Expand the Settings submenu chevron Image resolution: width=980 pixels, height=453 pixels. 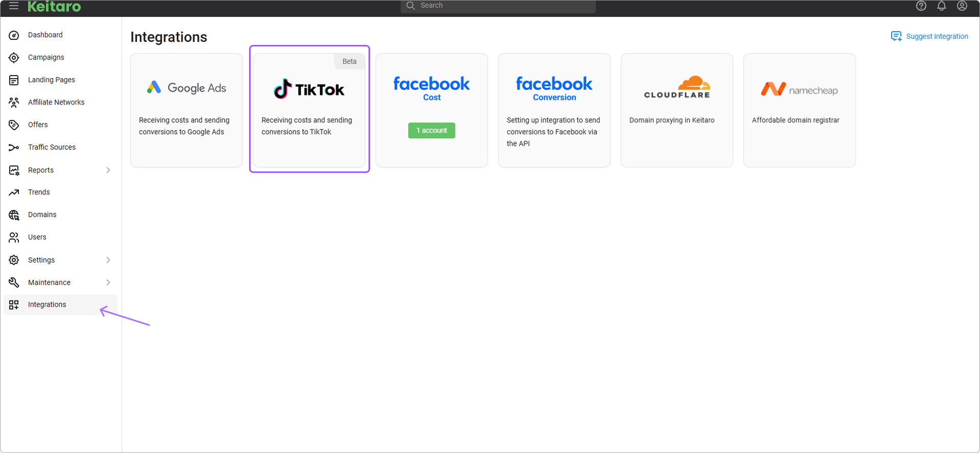pyautogui.click(x=108, y=260)
